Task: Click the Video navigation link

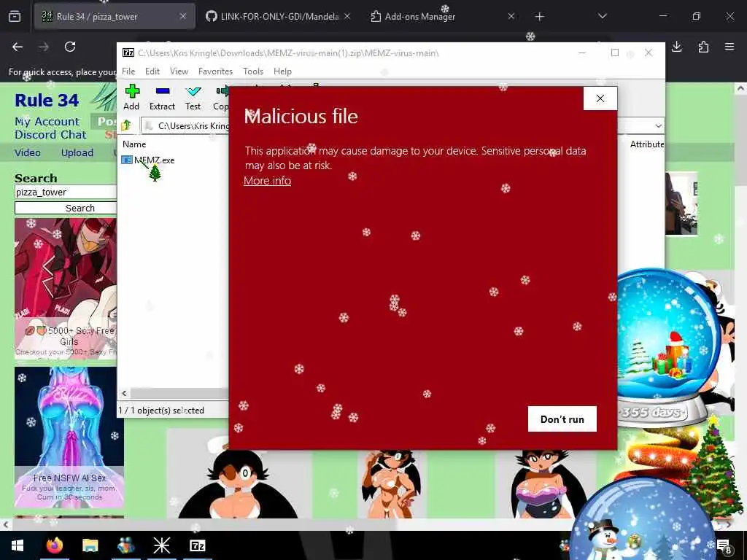Action: (x=28, y=152)
